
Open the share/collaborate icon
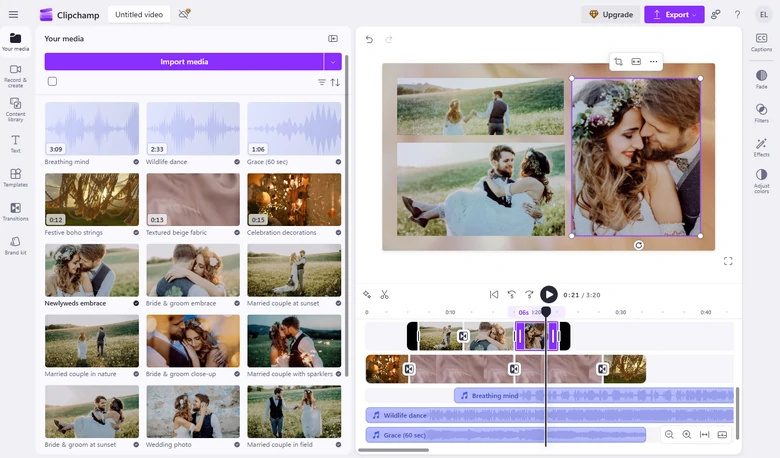click(x=715, y=14)
